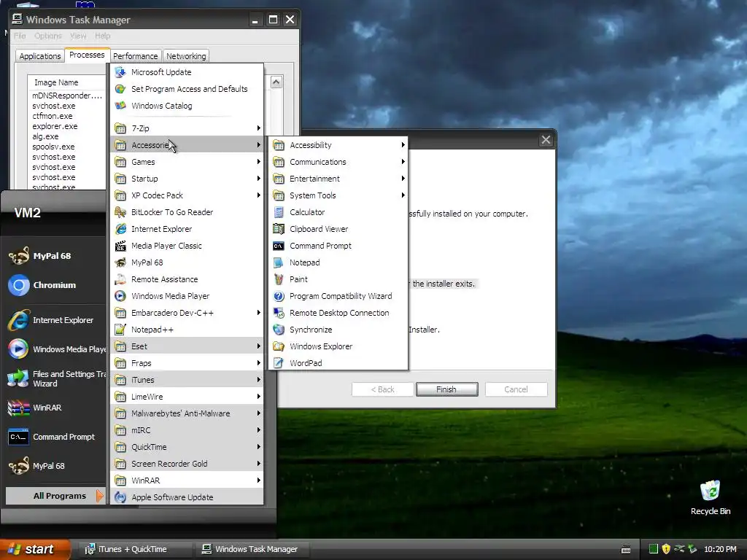Expand the 7-Zip program folder
Screen dimensions: 747x560
187,128
